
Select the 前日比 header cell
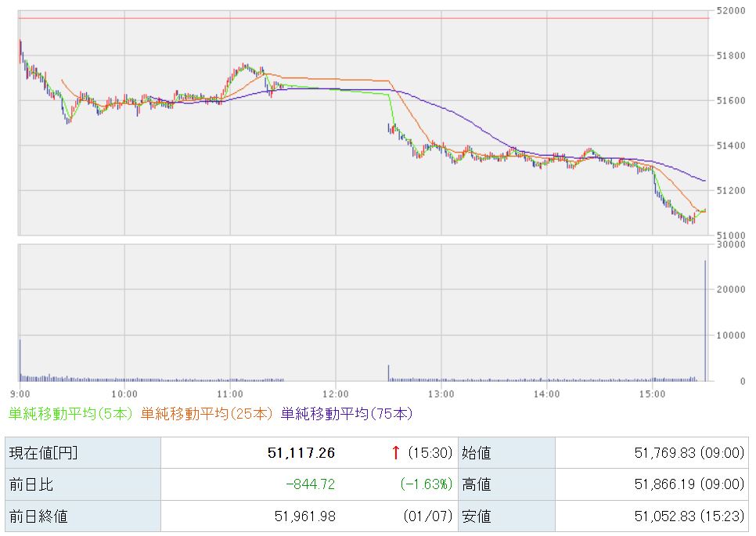82,484
